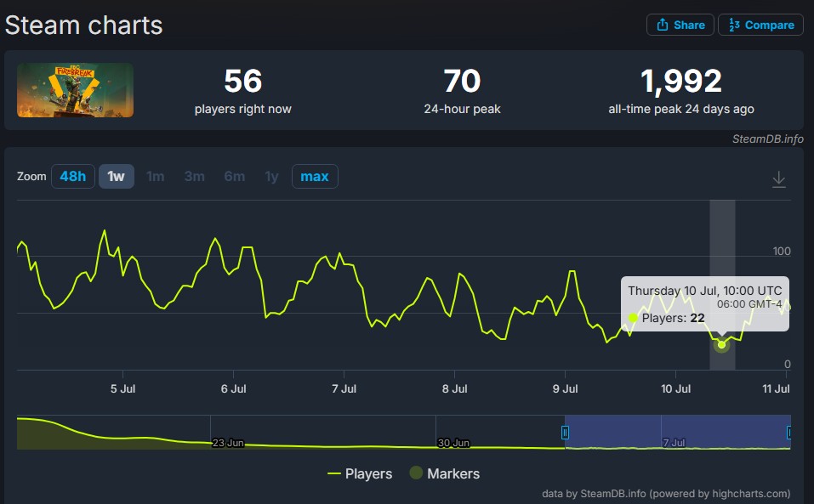The width and height of the screenshot is (814, 504).
Task: Click the highlighted data point marker on 10 Jul
Action: point(721,345)
